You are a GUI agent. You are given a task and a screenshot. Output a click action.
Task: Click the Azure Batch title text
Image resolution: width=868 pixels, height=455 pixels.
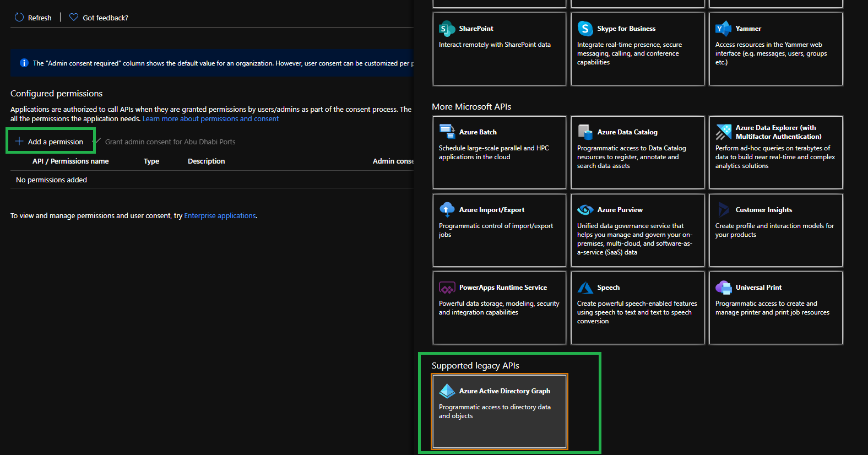click(x=478, y=132)
